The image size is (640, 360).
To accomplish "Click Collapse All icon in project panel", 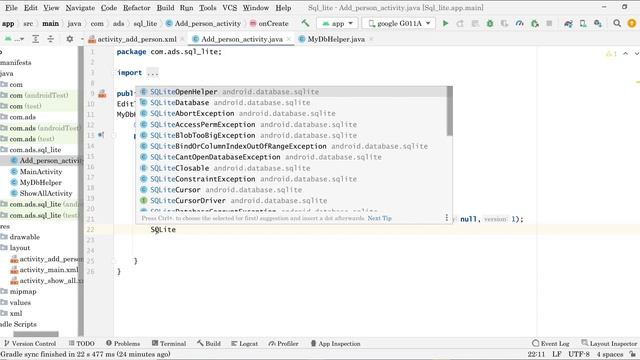I will pyautogui.click(x=50, y=39).
